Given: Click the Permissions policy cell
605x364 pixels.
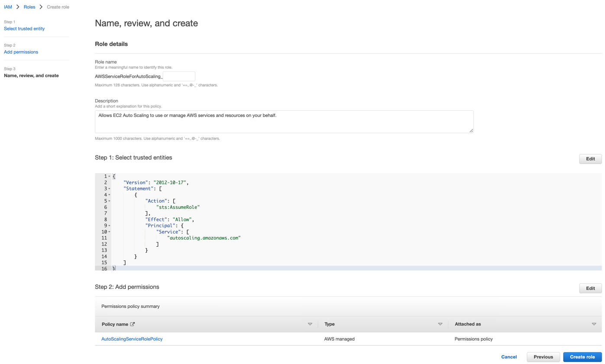Looking at the screenshot, I should (473, 339).
